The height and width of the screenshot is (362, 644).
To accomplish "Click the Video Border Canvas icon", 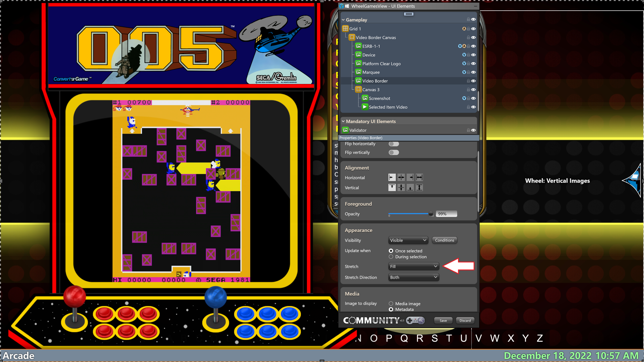I will tap(352, 38).
